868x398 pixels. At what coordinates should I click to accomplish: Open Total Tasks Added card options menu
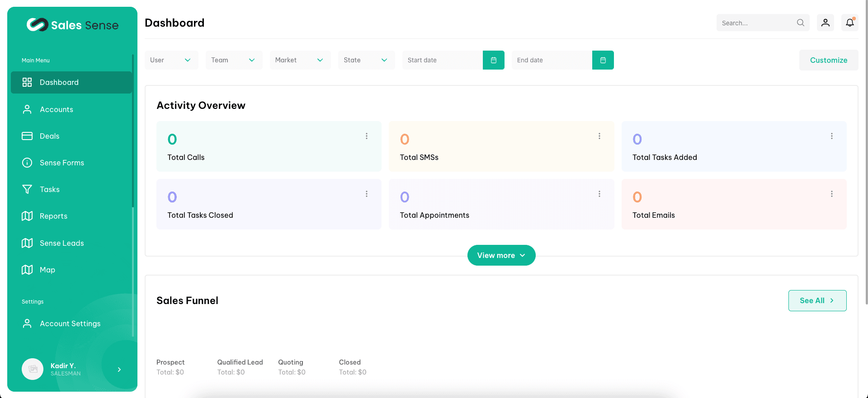(832, 136)
